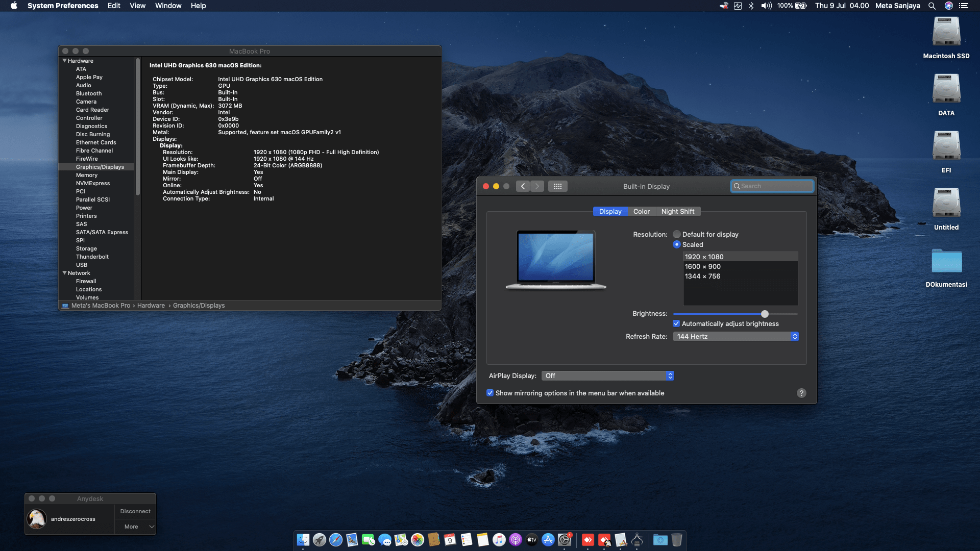Open DOkumentasi folder on desktop

point(946,267)
